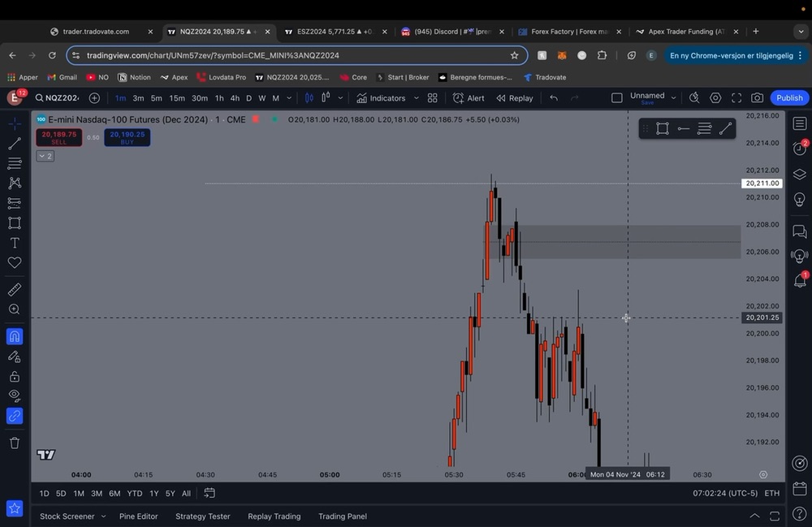Open chart settings gear icon

[x=715, y=97]
